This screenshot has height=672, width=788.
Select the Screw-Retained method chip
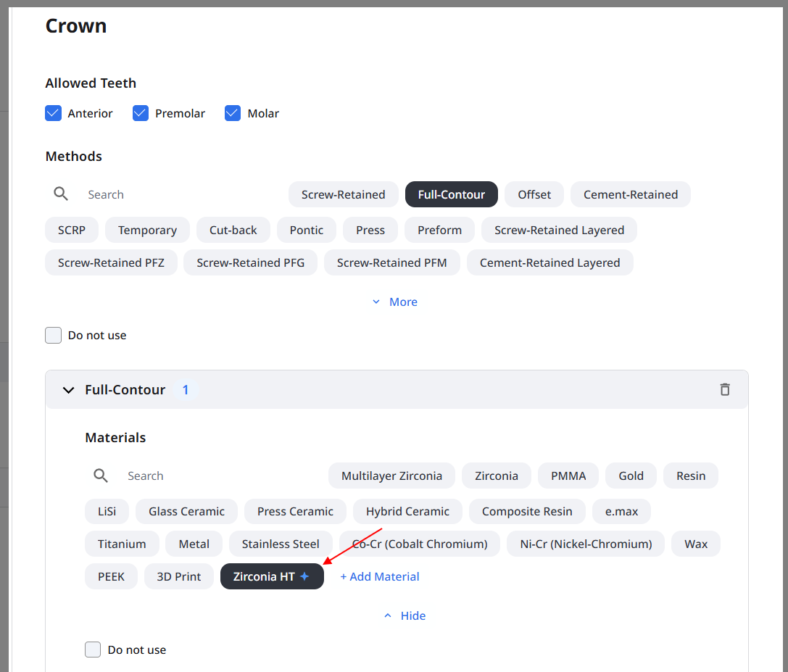tap(343, 194)
